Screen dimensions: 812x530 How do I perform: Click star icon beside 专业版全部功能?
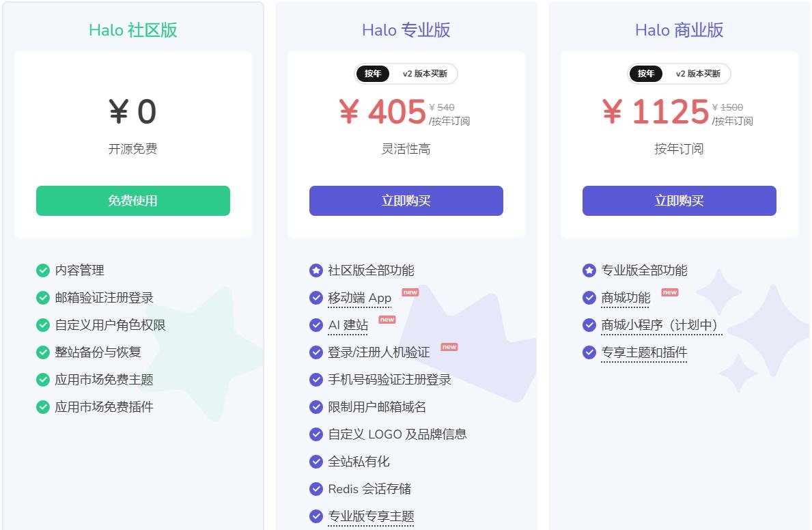coord(589,270)
